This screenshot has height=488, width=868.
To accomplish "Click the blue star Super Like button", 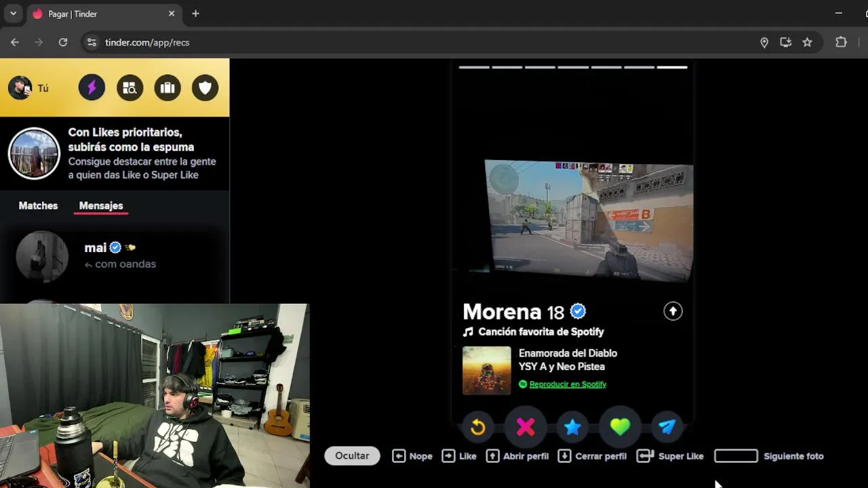I will click(x=572, y=426).
